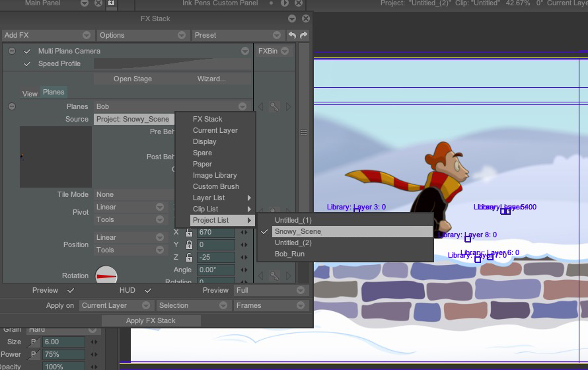Click the mini-slider arrows beside Y value
The width and height of the screenshot is (588, 370).
[x=244, y=244]
